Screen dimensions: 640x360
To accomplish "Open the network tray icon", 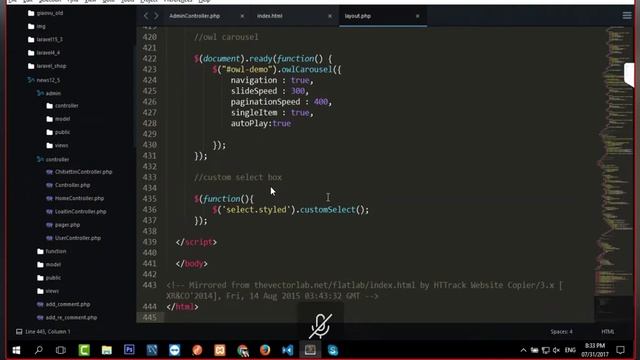I will (x=545, y=350).
